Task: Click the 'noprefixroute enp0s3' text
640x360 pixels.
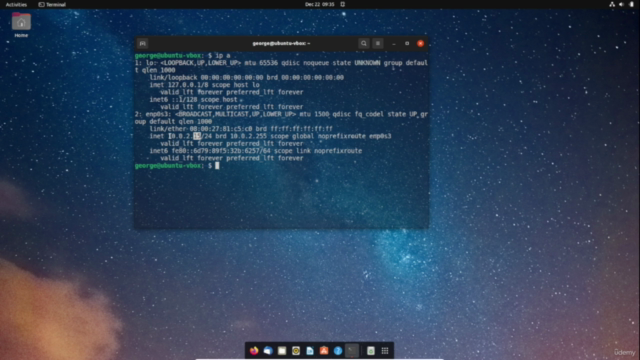Action: [354, 136]
